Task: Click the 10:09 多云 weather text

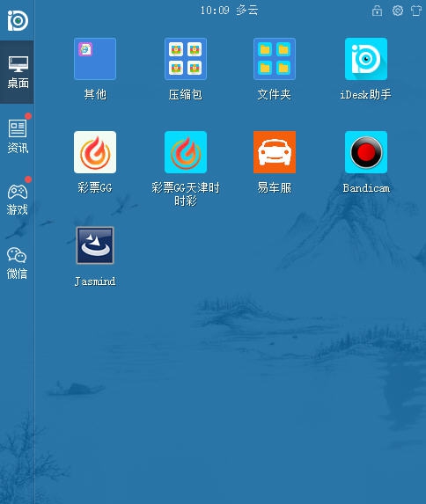Action: (x=229, y=11)
